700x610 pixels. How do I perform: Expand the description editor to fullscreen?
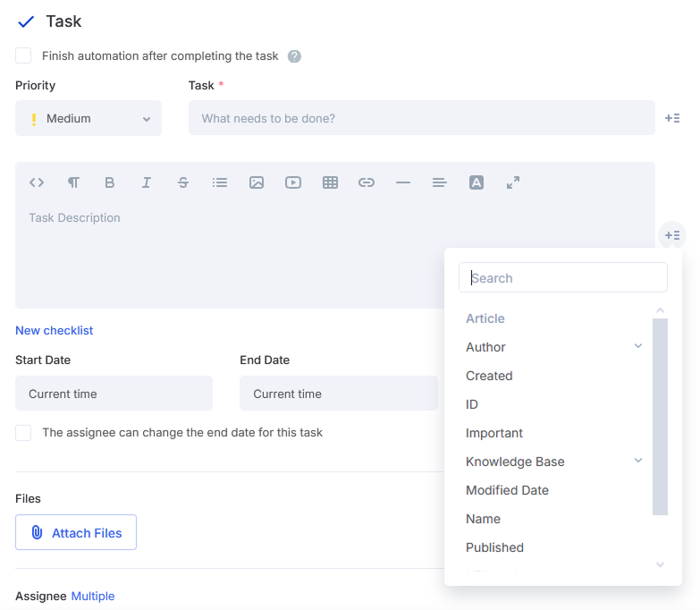[x=513, y=182]
